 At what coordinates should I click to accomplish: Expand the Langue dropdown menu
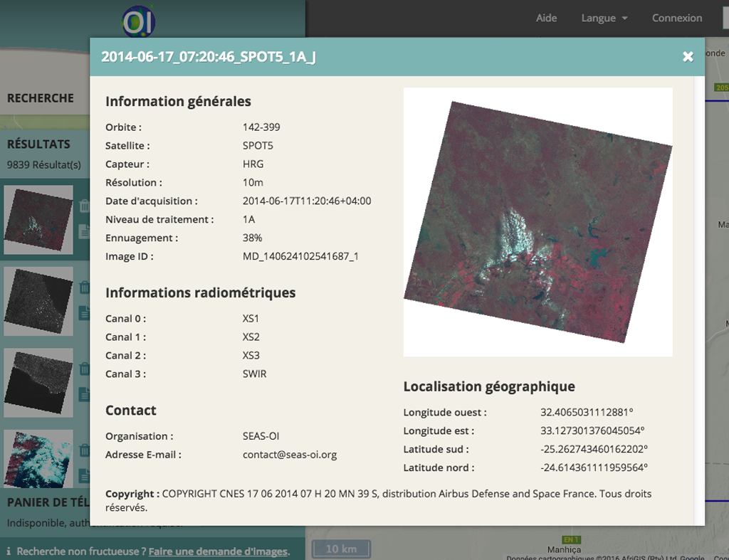pos(604,18)
